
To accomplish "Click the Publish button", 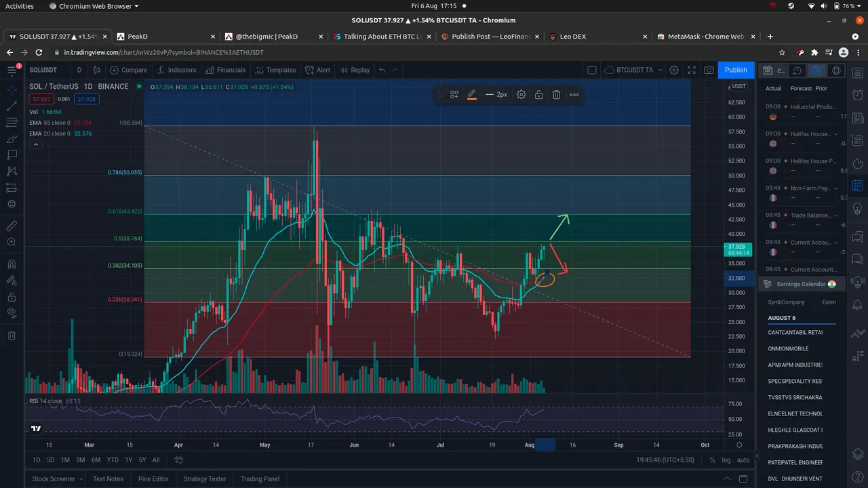I will click(x=736, y=70).
